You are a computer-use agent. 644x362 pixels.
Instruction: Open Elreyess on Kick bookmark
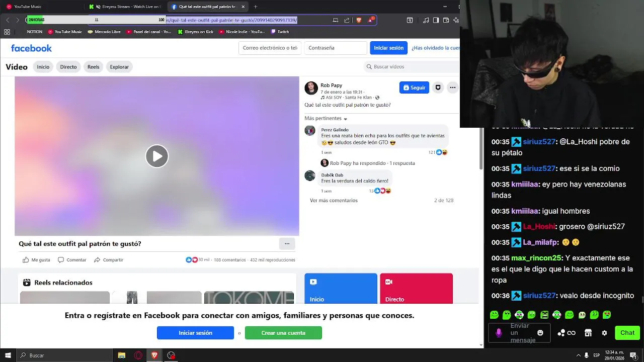(x=195, y=32)
